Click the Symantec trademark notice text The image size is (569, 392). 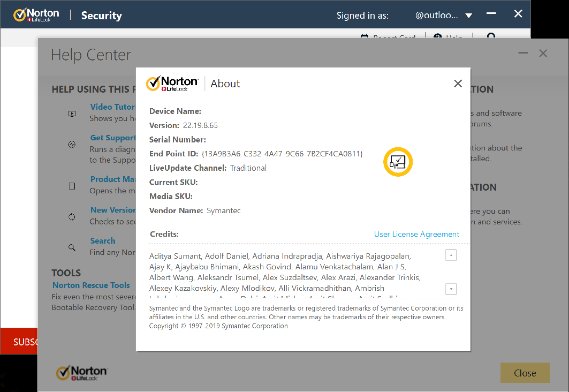pos(306,313)
